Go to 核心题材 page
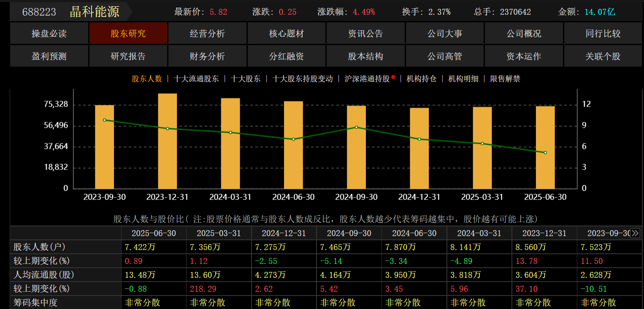The width and height of the screenshot is (644, 309). pos(287,34)
